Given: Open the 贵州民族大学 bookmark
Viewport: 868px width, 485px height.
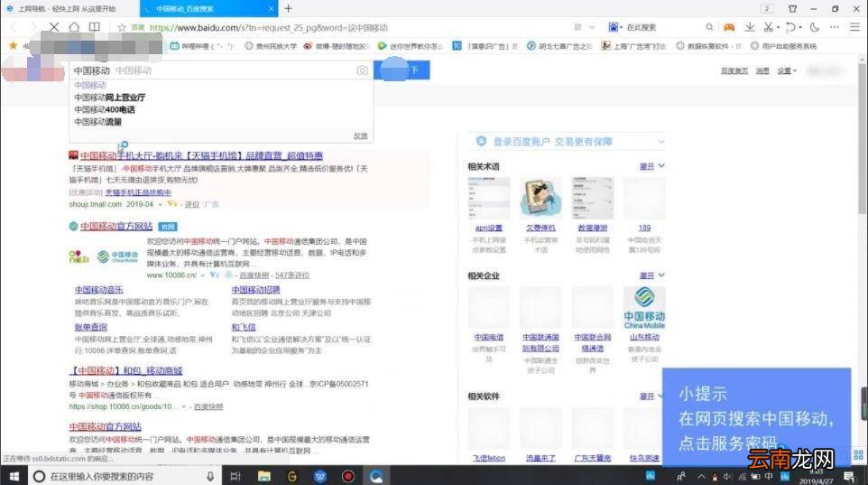Looking at the screenshot, I should 271,46.
